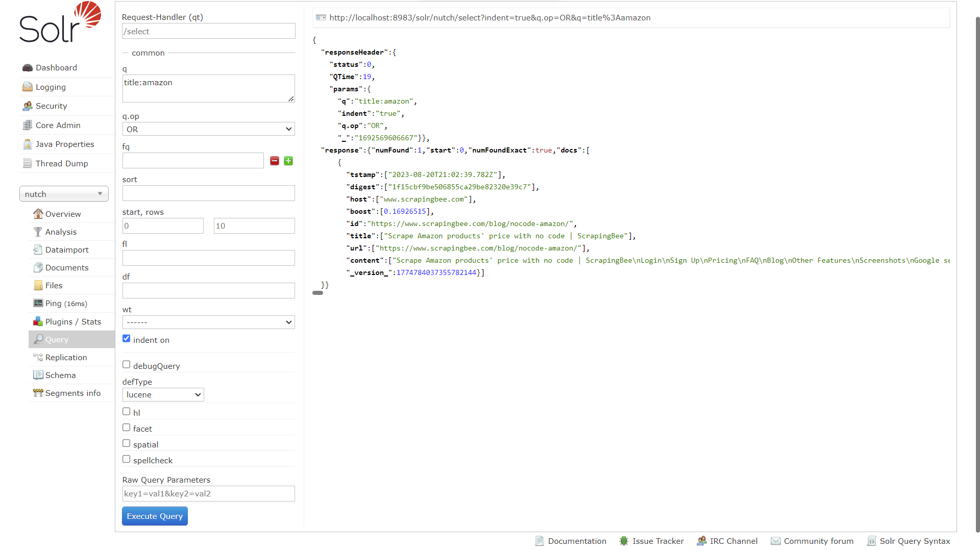Click the Issue Tracker bug icon in footer
Image resolution: width=980 pixels, height=551 pixels.
624,541
